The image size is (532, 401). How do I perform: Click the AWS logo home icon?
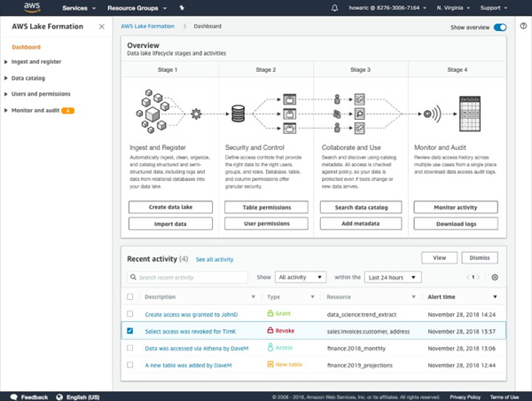pos(32,7)
